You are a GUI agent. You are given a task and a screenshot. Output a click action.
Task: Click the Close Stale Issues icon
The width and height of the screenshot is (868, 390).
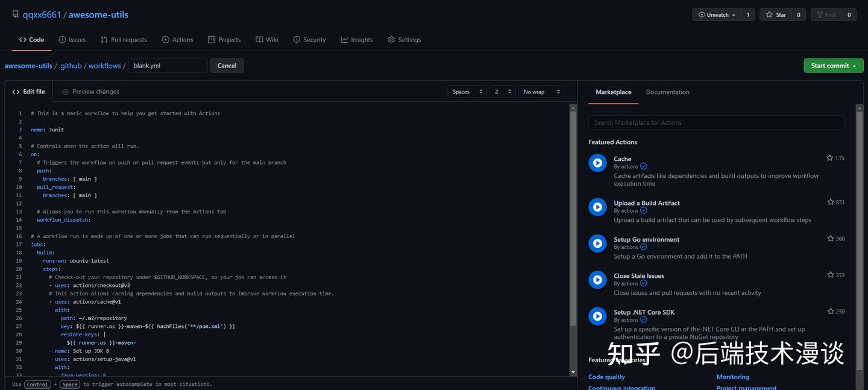[597, 280]
